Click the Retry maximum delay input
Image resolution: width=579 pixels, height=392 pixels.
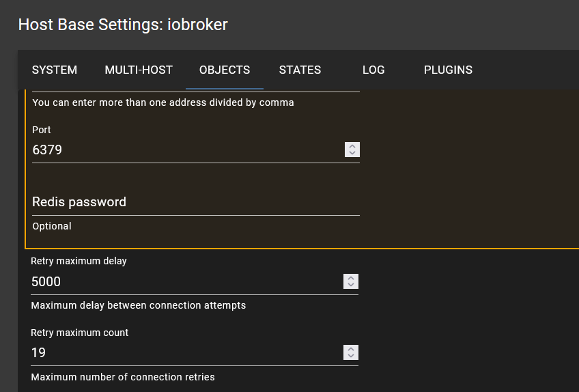point(184,281)
